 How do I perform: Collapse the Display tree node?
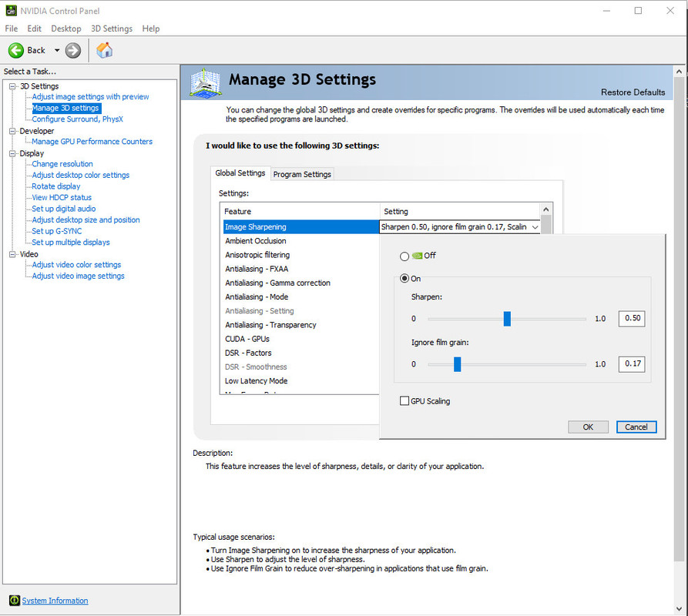click(x=13, y=153)
